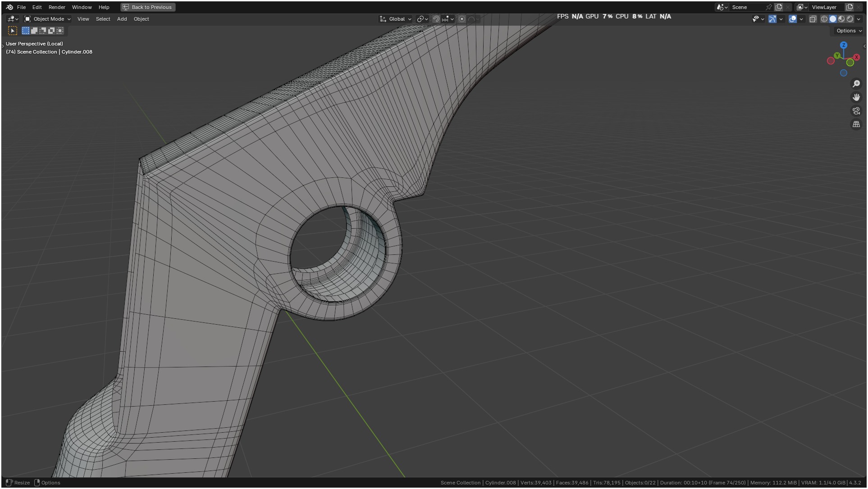
Task: Toggle viewport overlays display
Action: tap(793, 19)
